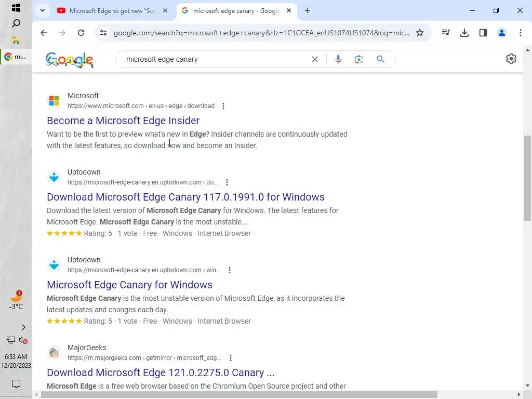
Task: Select the Chrome taskbar button
Action: (x=16, y=57)
